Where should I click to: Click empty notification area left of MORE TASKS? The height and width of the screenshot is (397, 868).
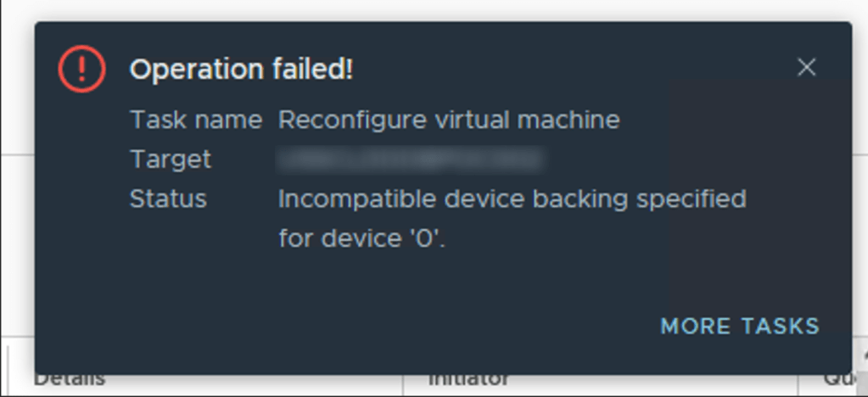tap(339, 327)
